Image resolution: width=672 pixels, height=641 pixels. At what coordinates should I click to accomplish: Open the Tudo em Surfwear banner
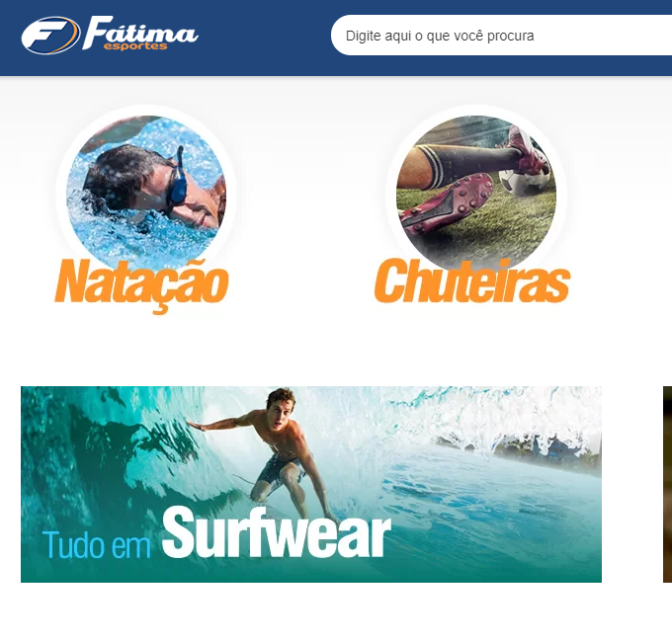(x=311, y=484)
